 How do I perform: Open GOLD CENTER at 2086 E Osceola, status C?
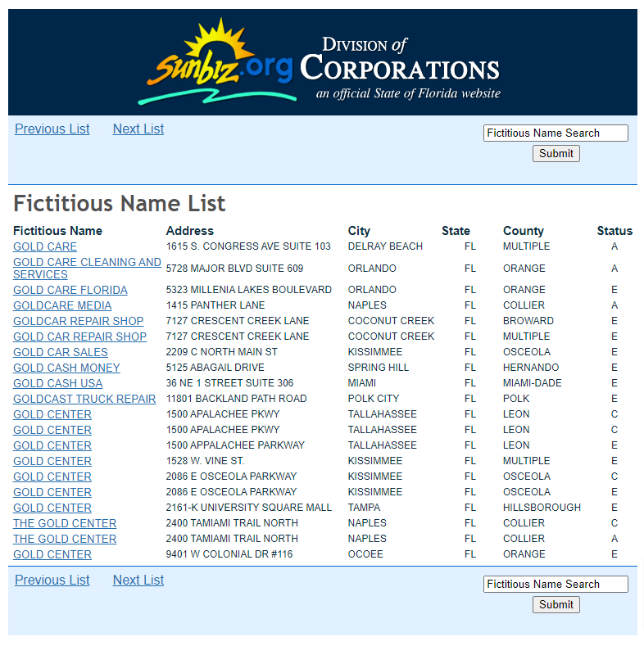(52, 477)
